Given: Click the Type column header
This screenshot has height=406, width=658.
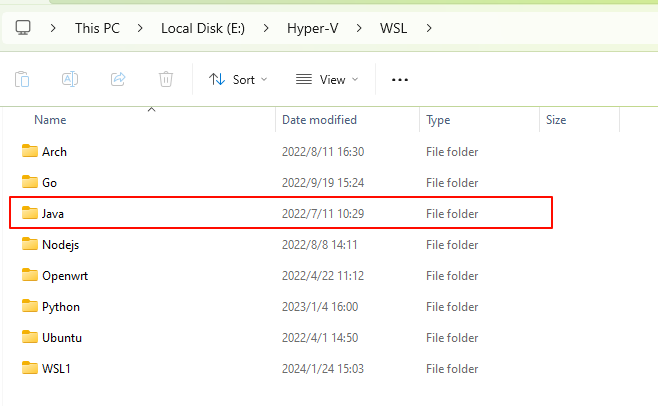Looking at the screenshot, I should point(438,120).
